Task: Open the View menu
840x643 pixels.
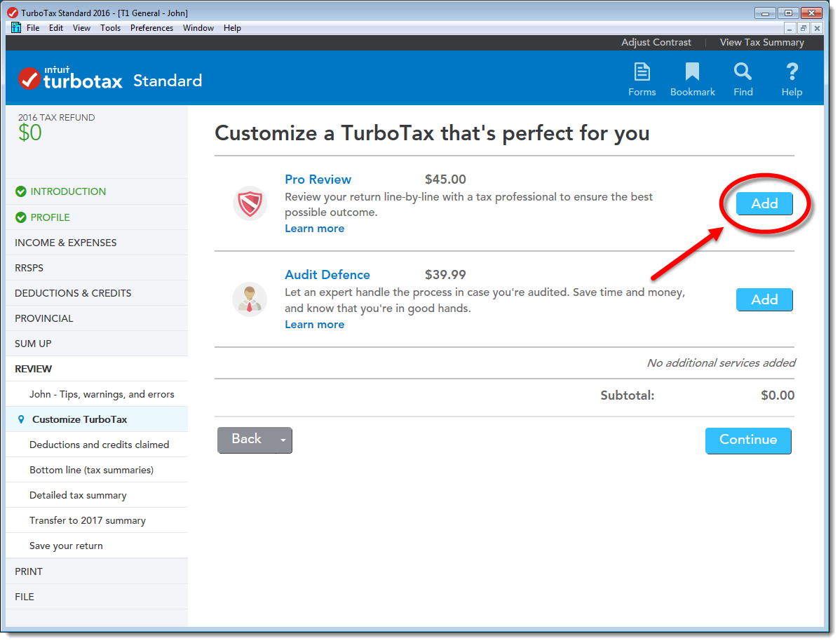Action: tap(81, 28)
